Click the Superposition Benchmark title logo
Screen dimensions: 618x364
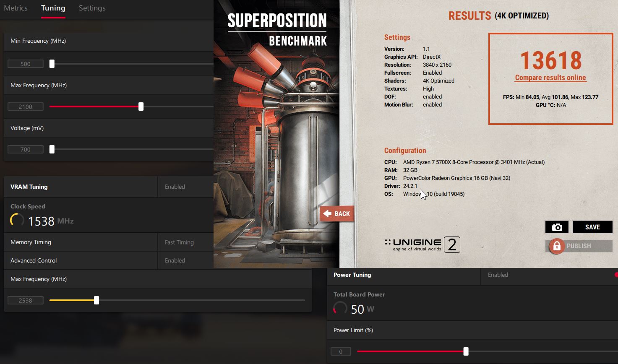(x=277, y=29)
